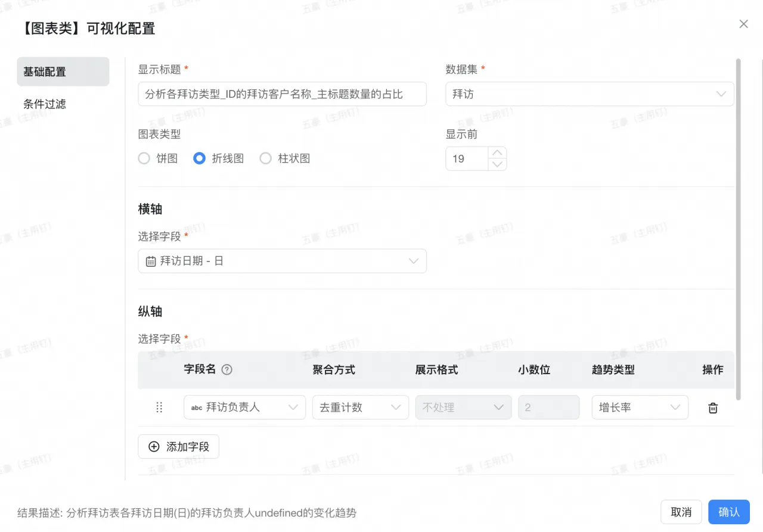Click the drag handle of the field row
The height and width of the screenshot is (532, 763).
point(159,407)
